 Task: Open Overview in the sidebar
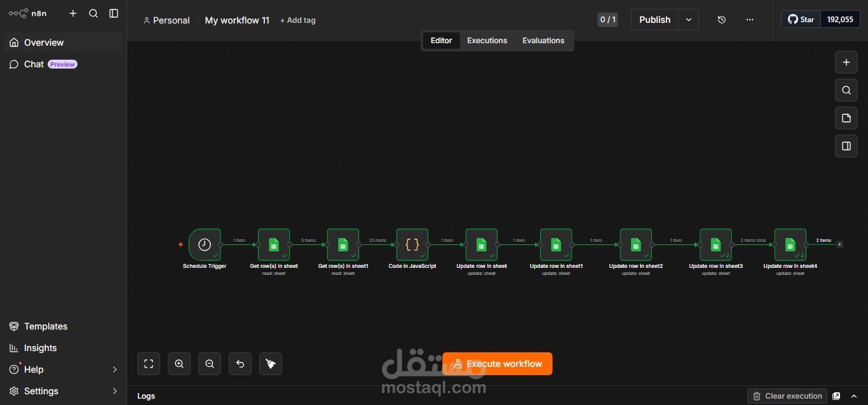[x=63, y=43]
